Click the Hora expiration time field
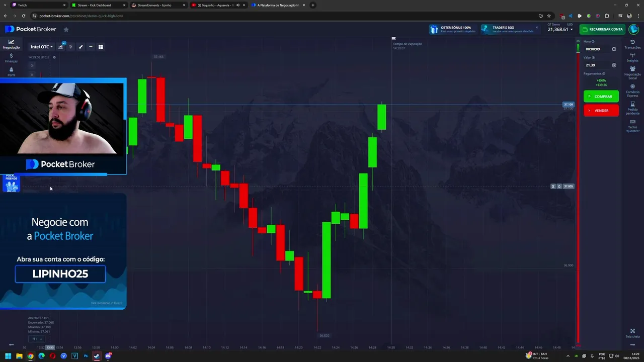 point(597,49)
